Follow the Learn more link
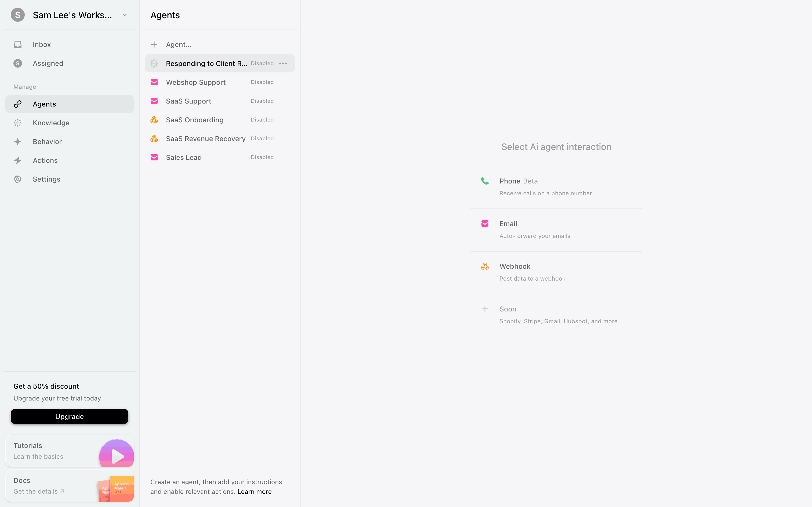 click(x=254, y=491)
